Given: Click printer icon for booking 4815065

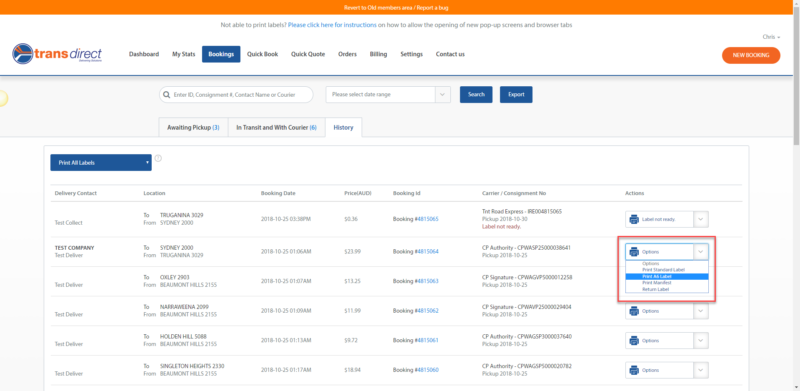Looking at the screenshot, I should (634, 219).
